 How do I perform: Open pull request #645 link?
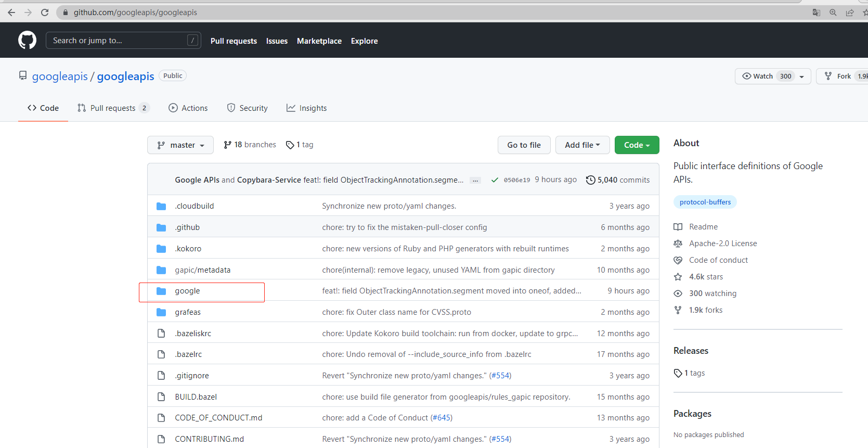click(441, 418)
